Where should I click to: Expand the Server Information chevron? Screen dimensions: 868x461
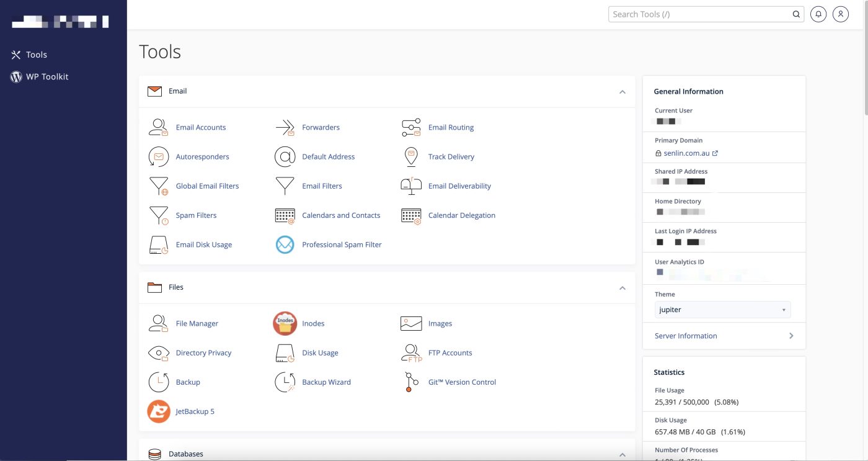pos(791,336)
